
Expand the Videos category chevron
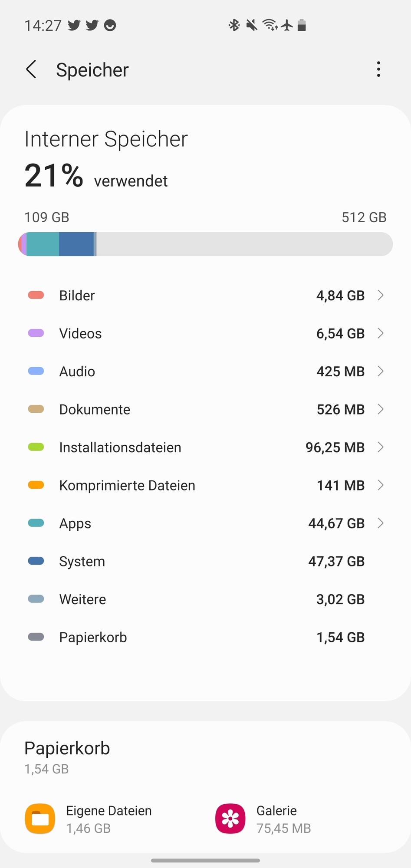click(x=381, y=333)
